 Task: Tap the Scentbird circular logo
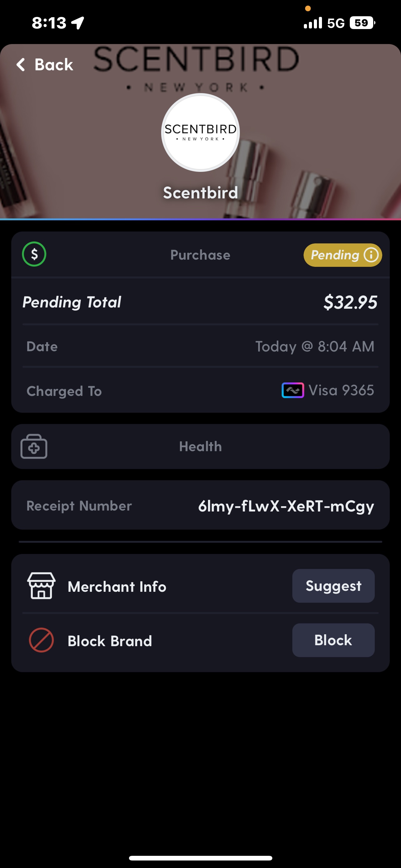(x=200, y=132)
